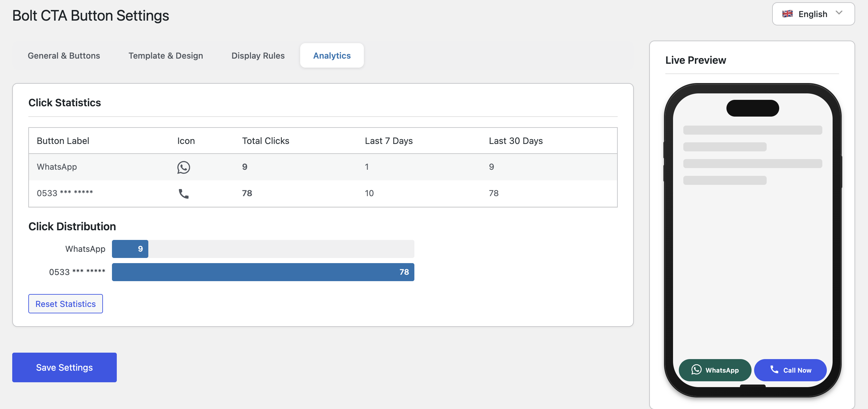
Task: Click the Bolt CTA Button Settings title
Action: click(x=91, y=15)
